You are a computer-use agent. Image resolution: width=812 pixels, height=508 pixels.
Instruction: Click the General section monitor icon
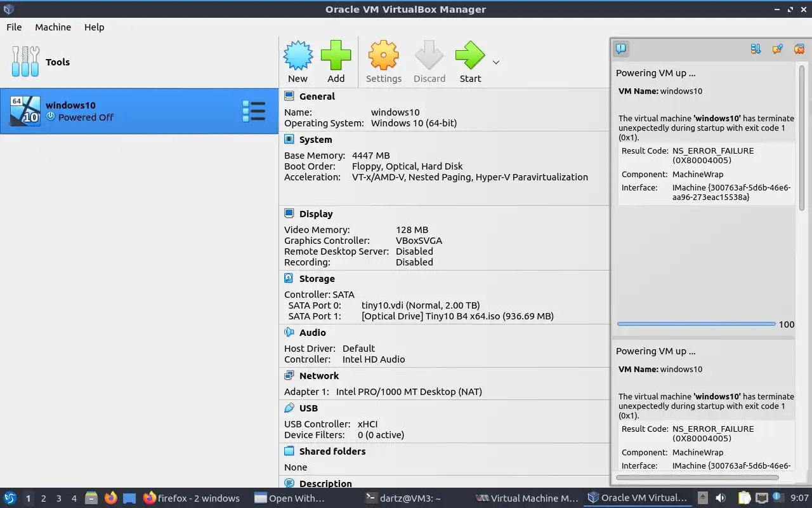click(x=289, y=96)
